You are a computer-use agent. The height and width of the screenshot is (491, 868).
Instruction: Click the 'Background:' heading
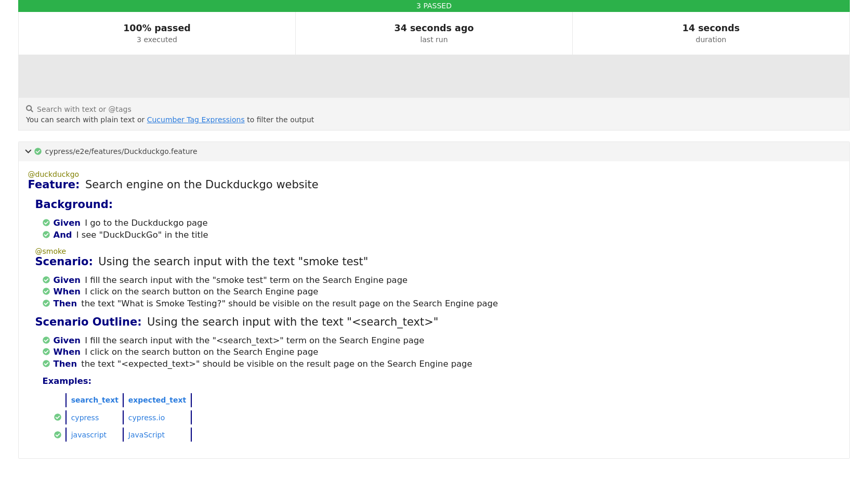74,204
